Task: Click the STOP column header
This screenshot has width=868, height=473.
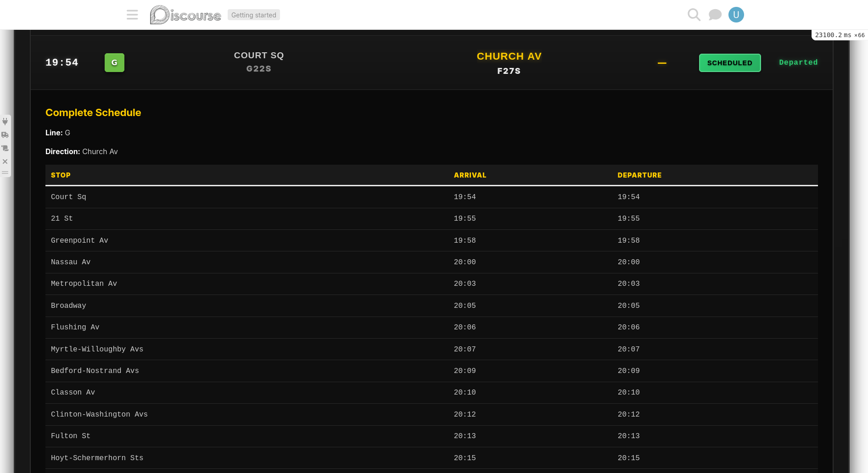Action: (x=61, y=175)
